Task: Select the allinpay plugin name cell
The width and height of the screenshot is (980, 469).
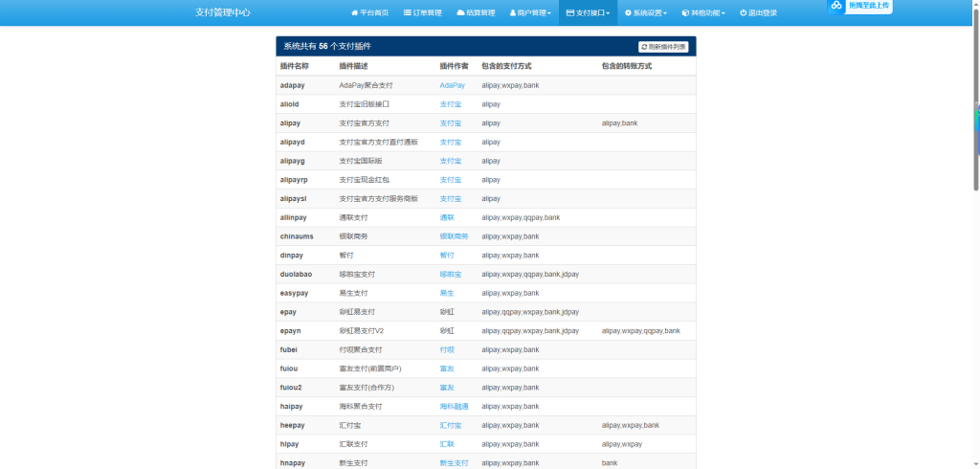Action: click(x=294, y=217)
